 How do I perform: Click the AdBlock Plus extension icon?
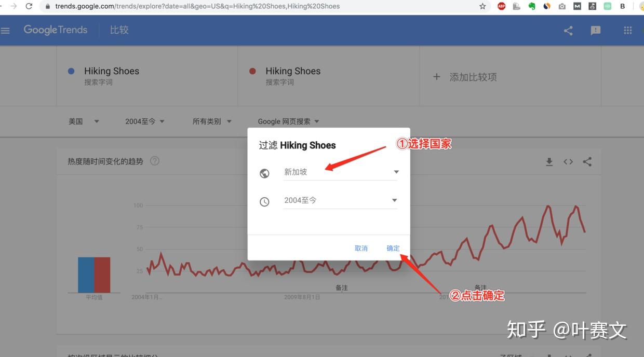[501, 6]
